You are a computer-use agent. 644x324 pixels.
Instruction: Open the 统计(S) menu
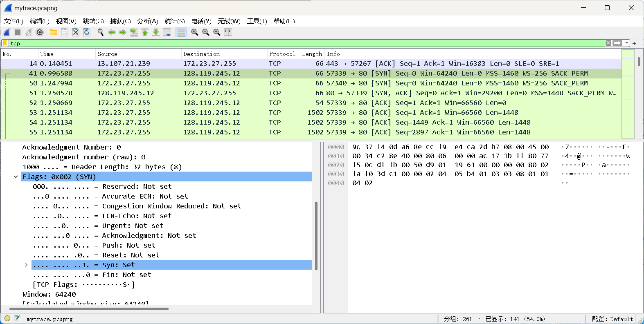(175, 21)
